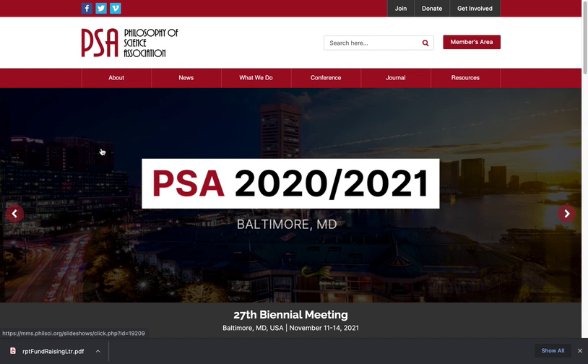Close the downloads bar

579,351
